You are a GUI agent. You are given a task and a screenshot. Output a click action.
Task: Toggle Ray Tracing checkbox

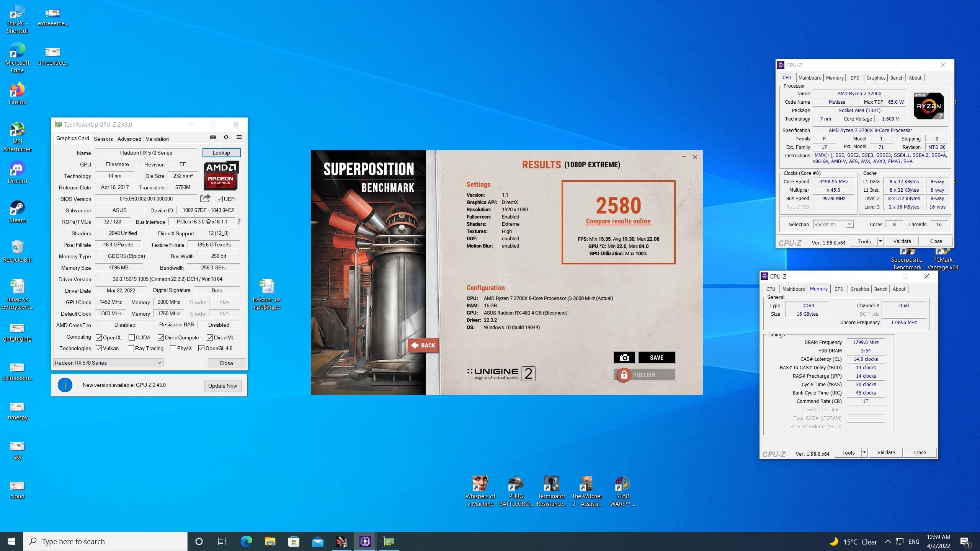pos(131,348)
